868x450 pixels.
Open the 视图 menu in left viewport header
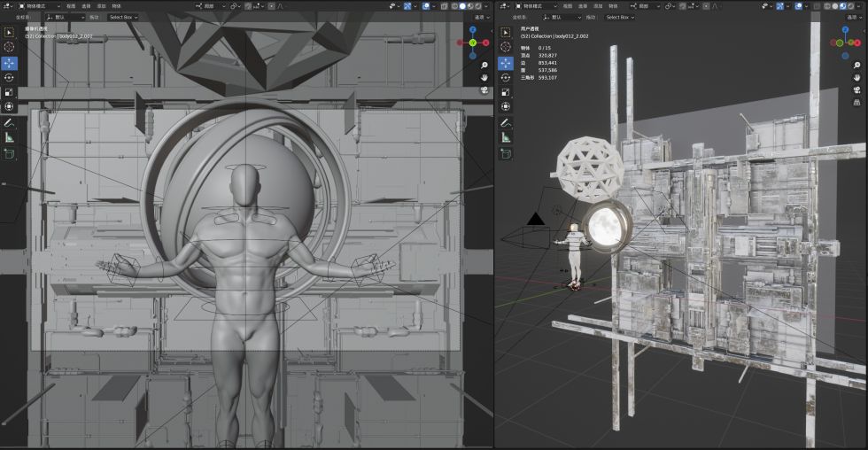71,5
